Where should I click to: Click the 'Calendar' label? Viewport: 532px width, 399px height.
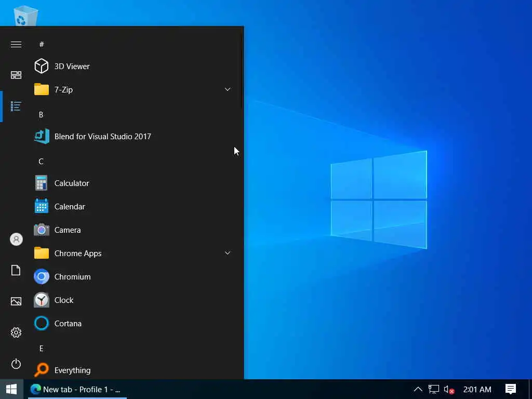[x=70, y=207]
